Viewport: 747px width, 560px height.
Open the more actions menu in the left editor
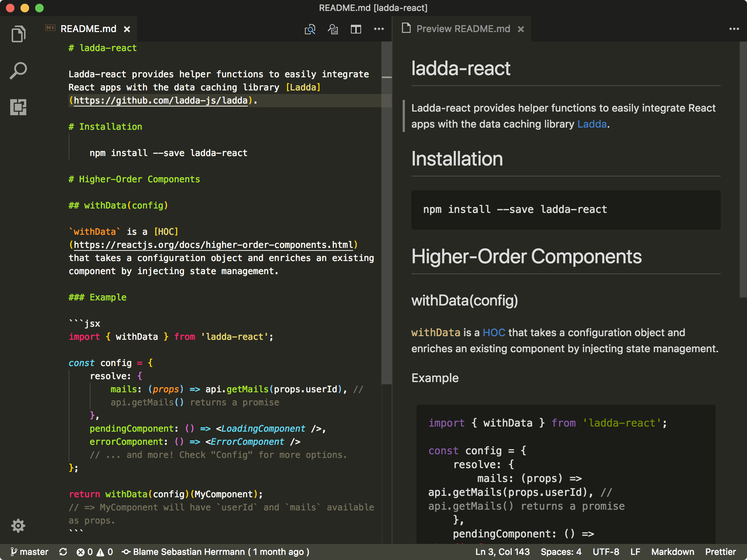(379, 29)
